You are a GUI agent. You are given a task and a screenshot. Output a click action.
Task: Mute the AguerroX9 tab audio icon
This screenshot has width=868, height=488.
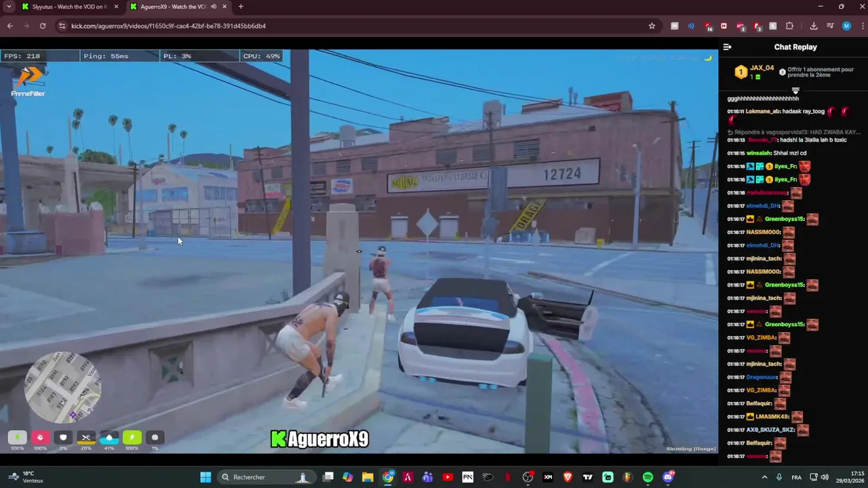(x=213, y=7)
